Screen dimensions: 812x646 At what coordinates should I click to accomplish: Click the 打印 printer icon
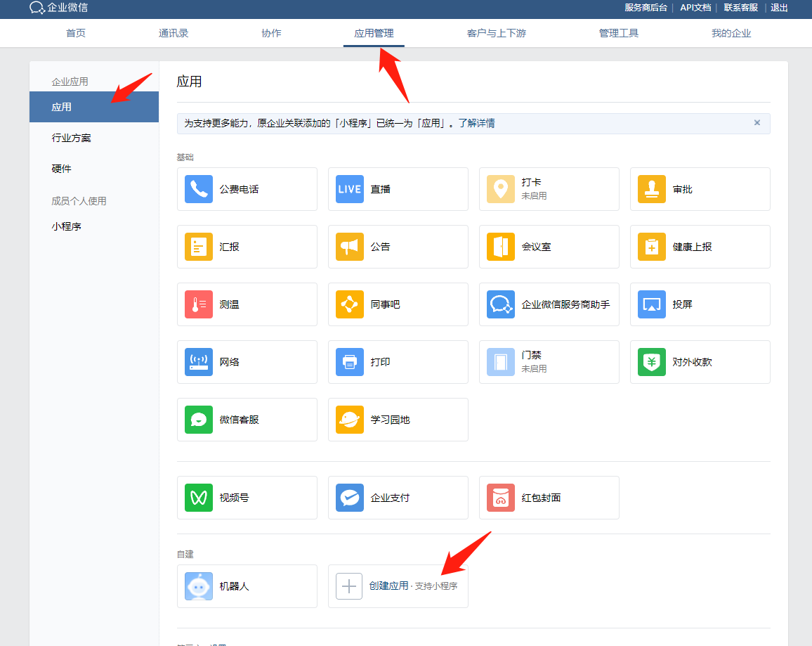(x=350, y=362)
